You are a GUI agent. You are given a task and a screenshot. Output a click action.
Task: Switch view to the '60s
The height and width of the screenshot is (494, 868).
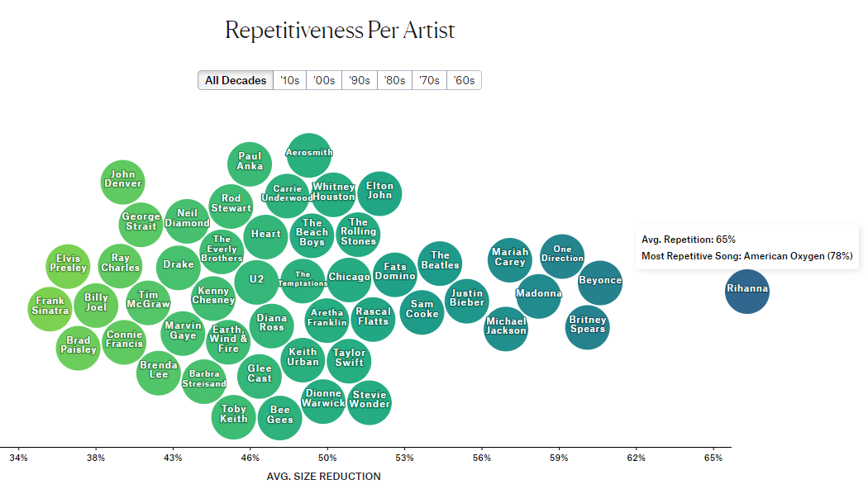pyautogui.click(x=464, y=80)
